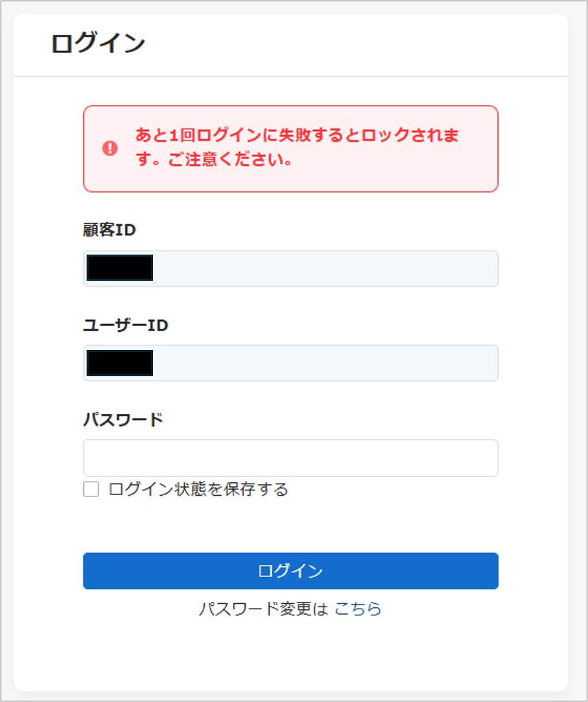Click the red exclamation warning icon
This screenshot has height=702, width=588.
click(110, 148)
